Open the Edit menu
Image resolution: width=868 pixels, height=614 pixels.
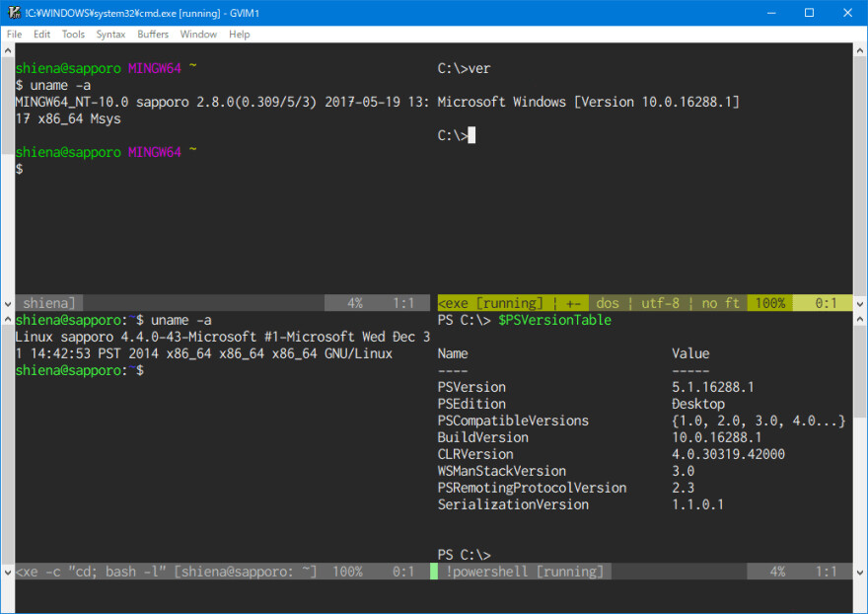[41, 34]
